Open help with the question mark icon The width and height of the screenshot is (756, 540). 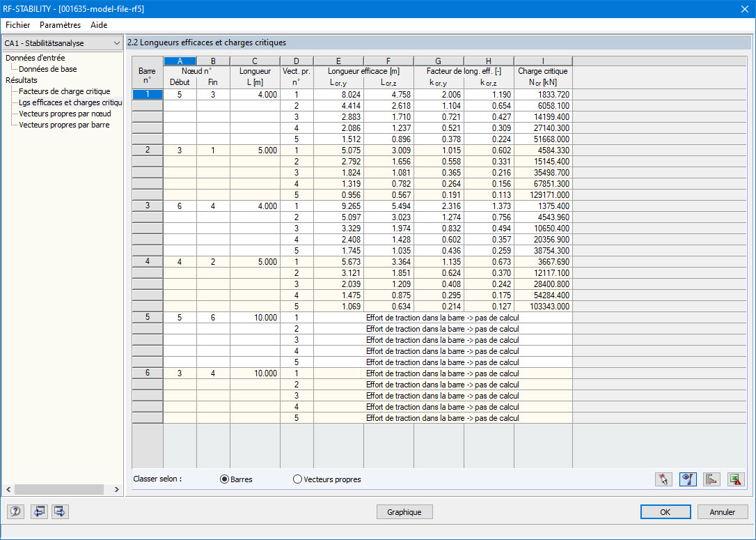[x=15, y=511]
